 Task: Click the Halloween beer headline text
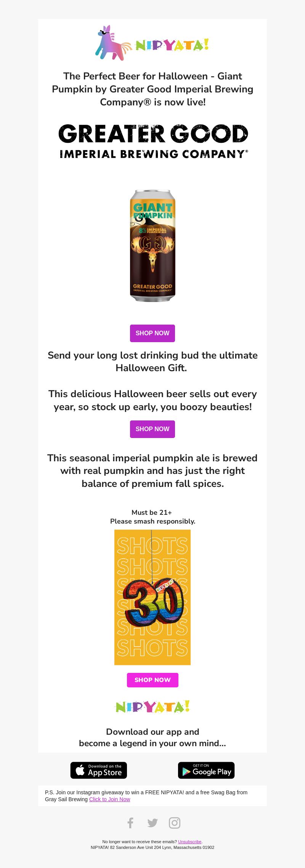pos(152,89)
